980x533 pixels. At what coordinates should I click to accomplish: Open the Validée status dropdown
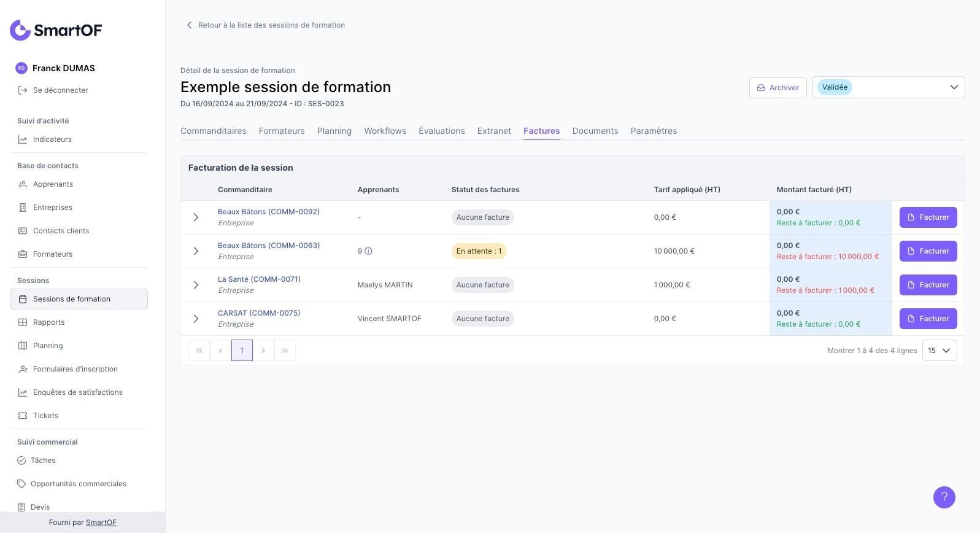tap(888, 87)
